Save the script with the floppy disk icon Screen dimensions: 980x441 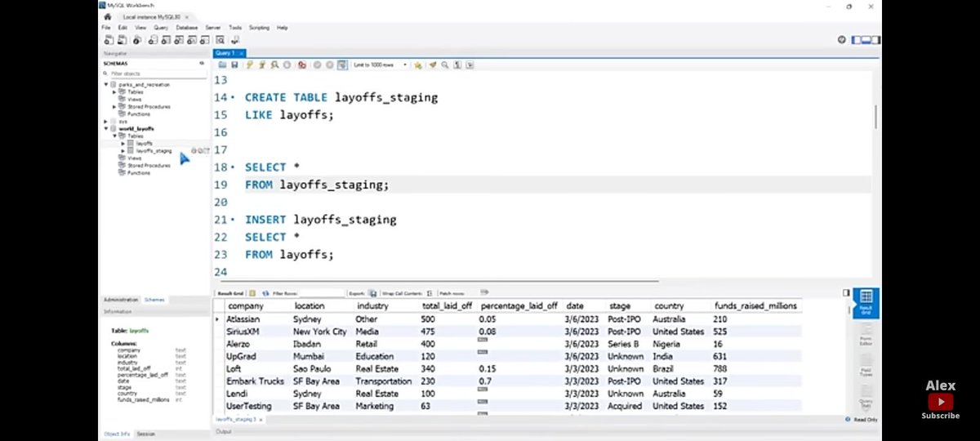tap(234, 65)
